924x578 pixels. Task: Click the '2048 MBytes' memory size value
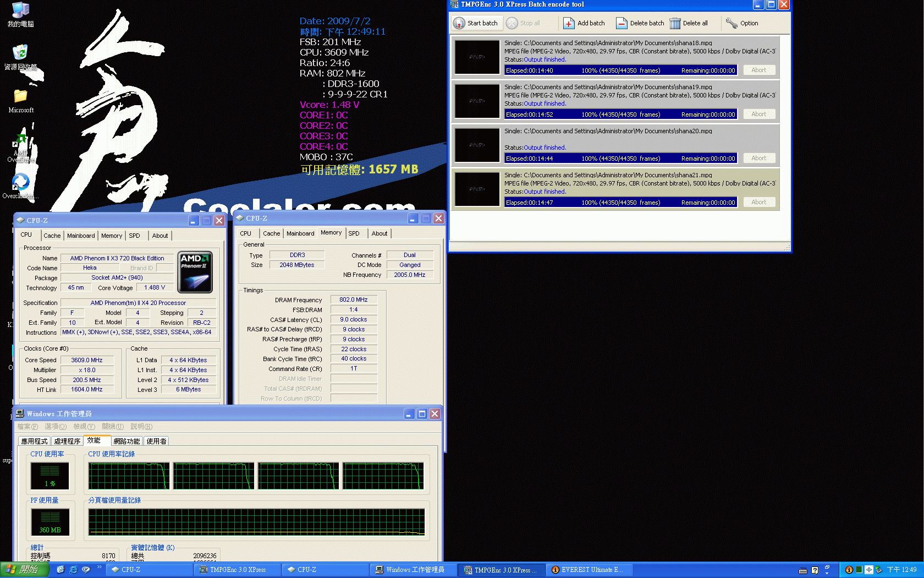click(297, 265)
